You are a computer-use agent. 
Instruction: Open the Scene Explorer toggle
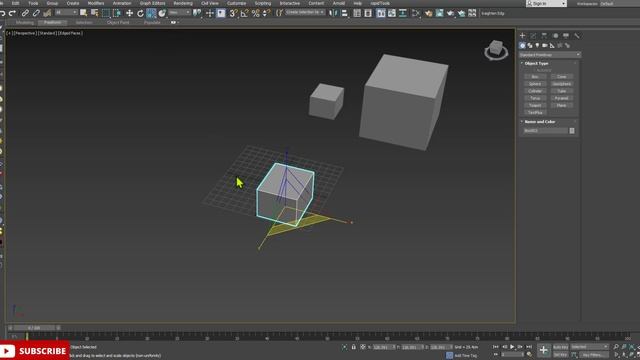click(357, 13)
